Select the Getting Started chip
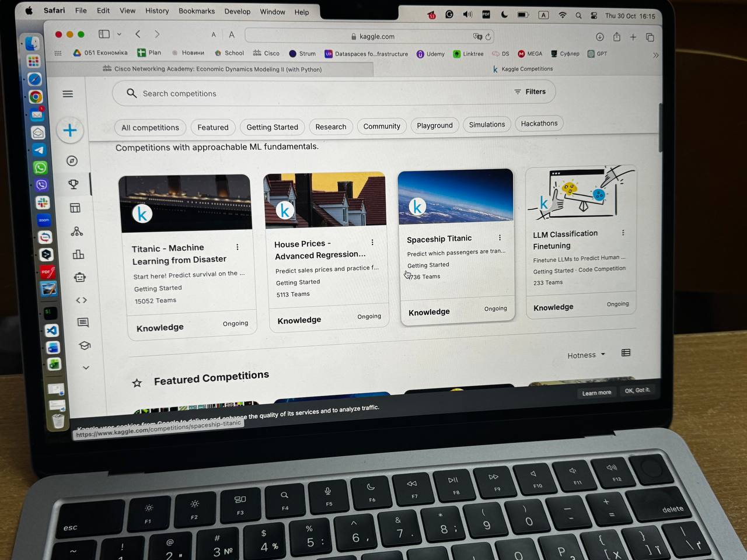 pyautogui.click(x=272, y=127)
